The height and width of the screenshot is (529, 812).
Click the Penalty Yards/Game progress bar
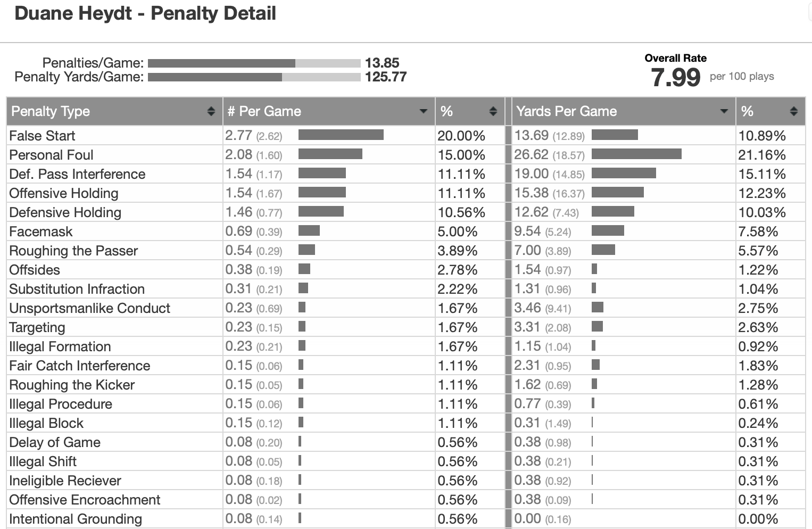(x=254, y=77)
